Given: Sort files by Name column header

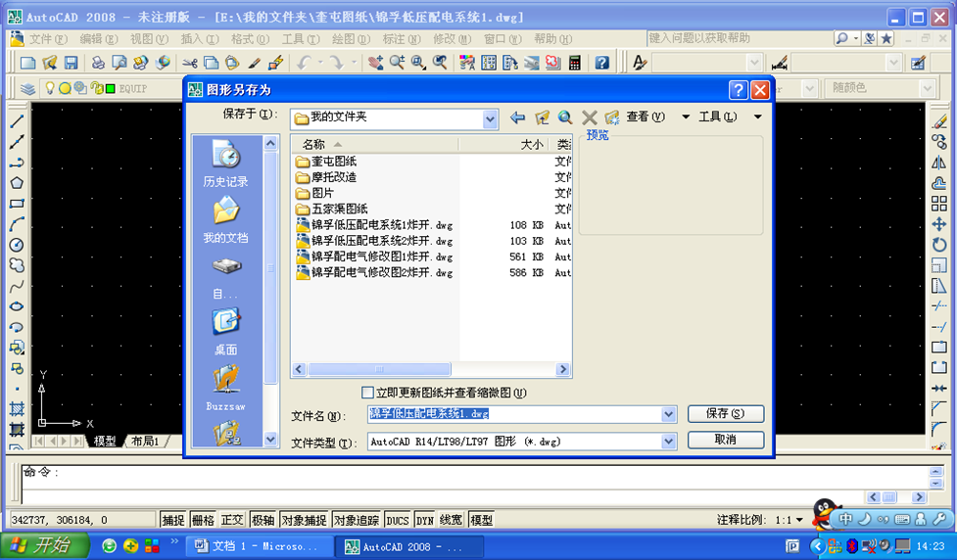Looking at the screenshot, I should (375, 145).
